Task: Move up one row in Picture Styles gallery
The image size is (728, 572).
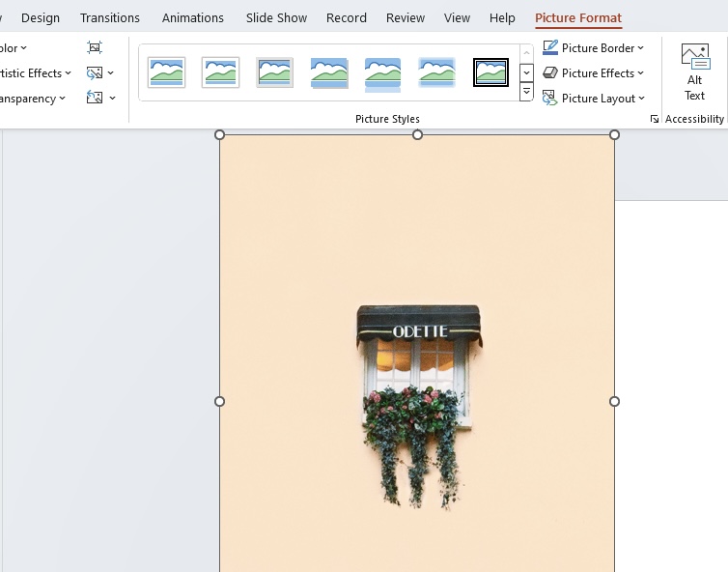Action: [x=526, y=53]
